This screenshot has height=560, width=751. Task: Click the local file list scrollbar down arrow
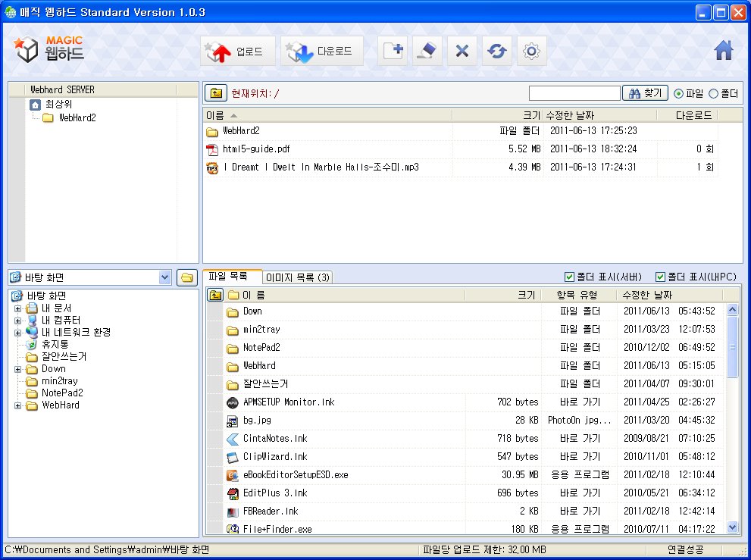pos(732,527)
